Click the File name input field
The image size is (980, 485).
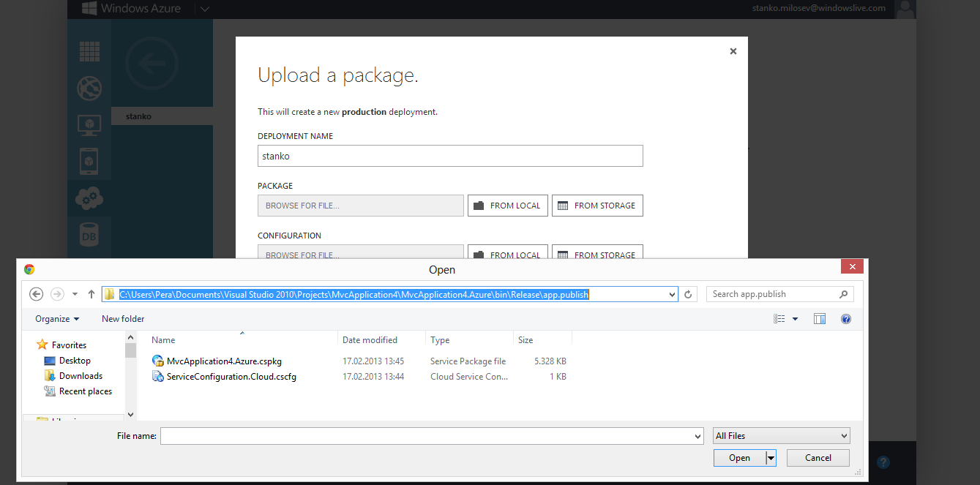coord(432,436)
